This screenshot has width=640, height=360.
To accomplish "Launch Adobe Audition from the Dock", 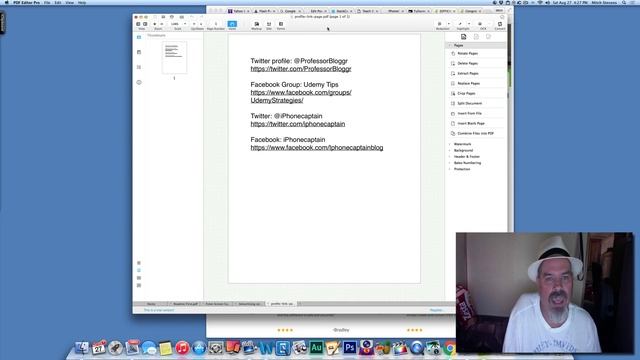I will coord(316,348).
